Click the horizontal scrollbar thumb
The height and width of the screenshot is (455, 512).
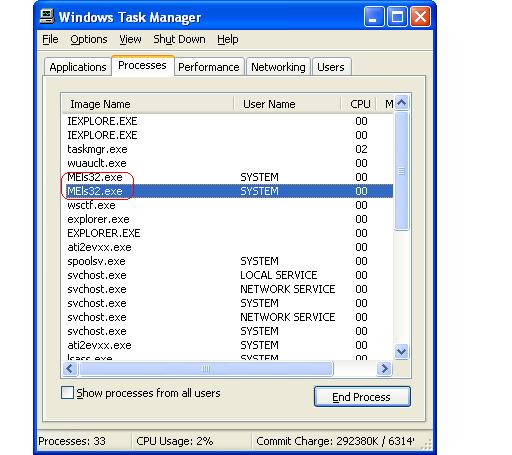click(x=206, y=369)
